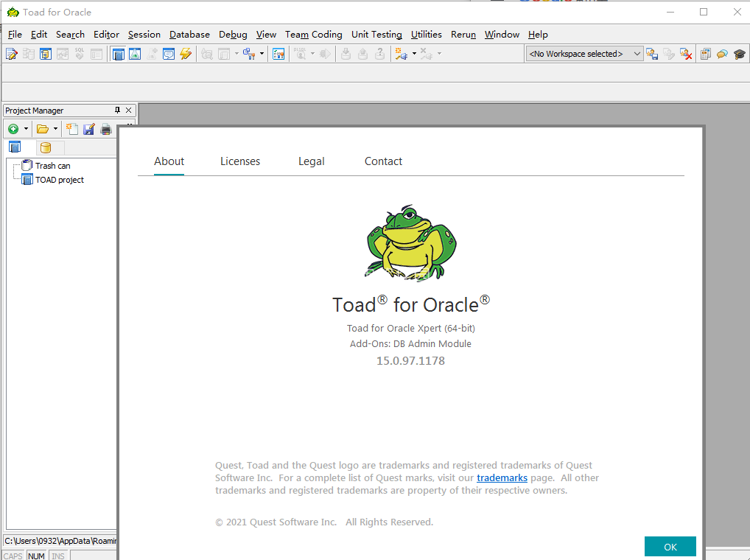Open the Unit Testing menu

click(376, 35)
